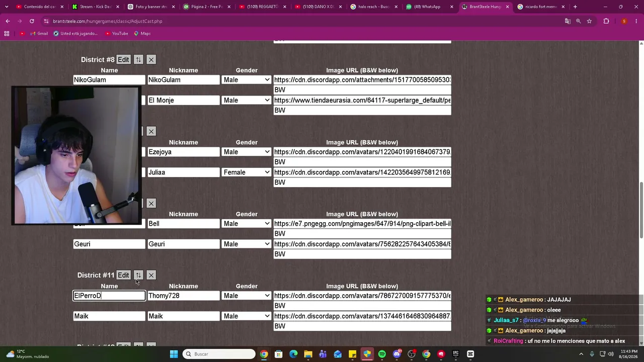
Task: Click the District #8 swap arrows icon
Action: [x=138, y=59]
